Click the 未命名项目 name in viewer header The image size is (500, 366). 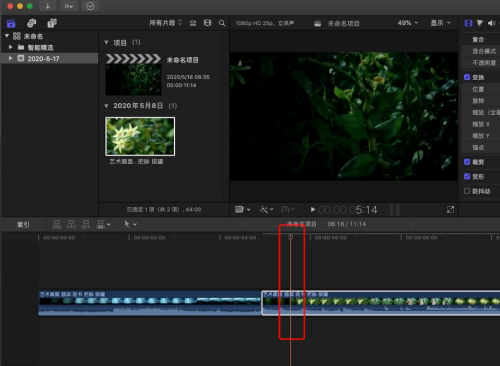[x=343, y=23]
